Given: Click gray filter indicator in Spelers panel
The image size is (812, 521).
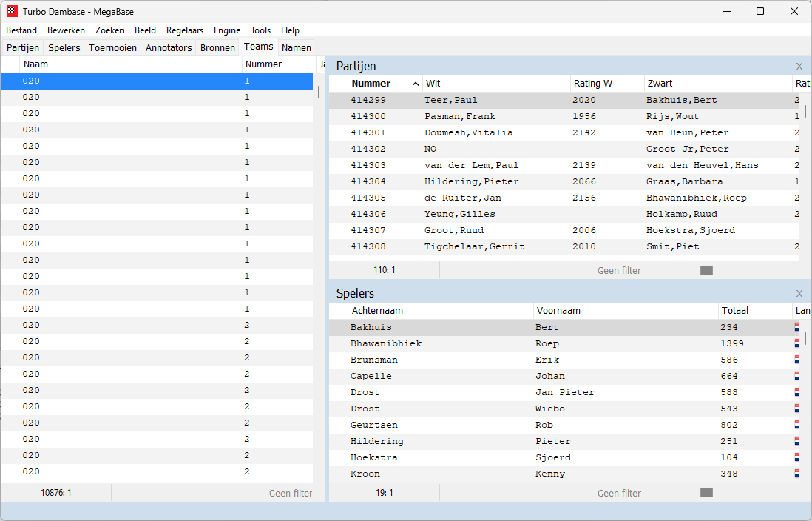Looking at the screenshot, I should 706,493.
